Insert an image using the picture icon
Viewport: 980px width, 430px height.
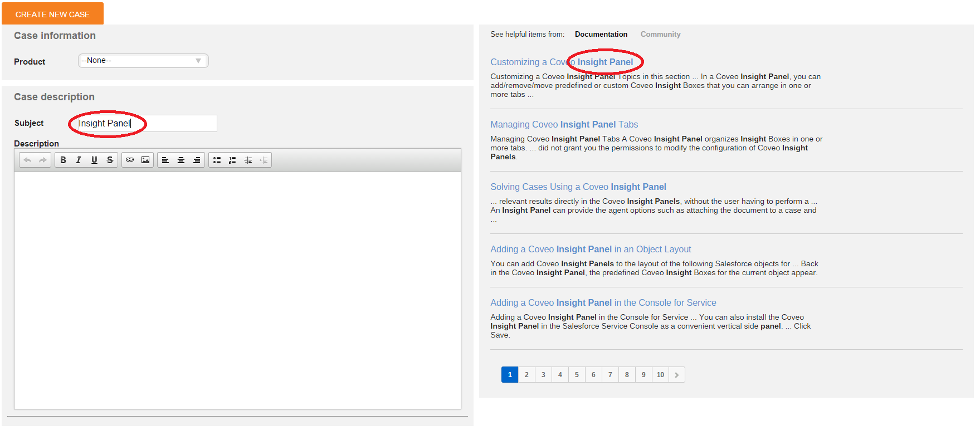[145, 160]
